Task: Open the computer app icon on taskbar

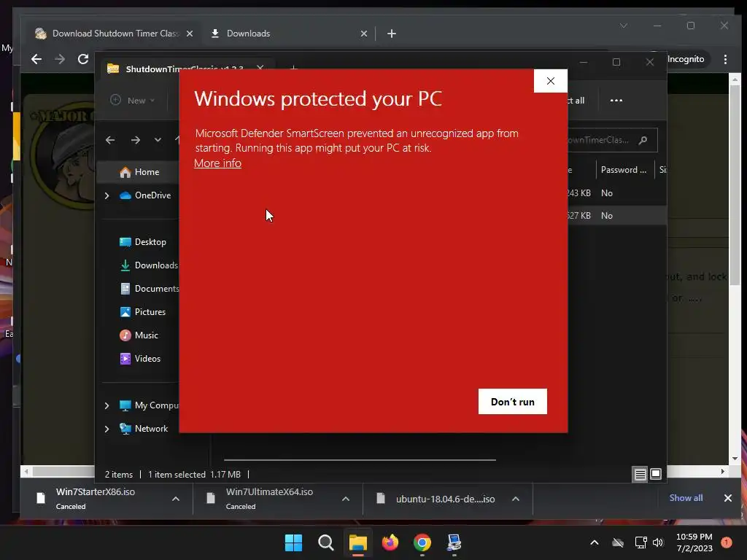Action: point(454,542)
